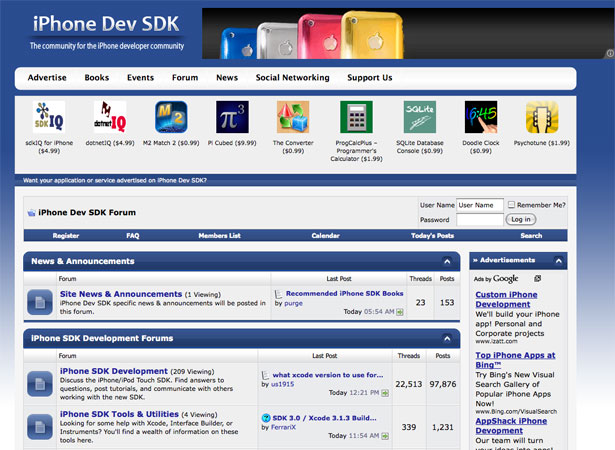Focus the Password input field
615x450 pixels.
pos(480,220)
